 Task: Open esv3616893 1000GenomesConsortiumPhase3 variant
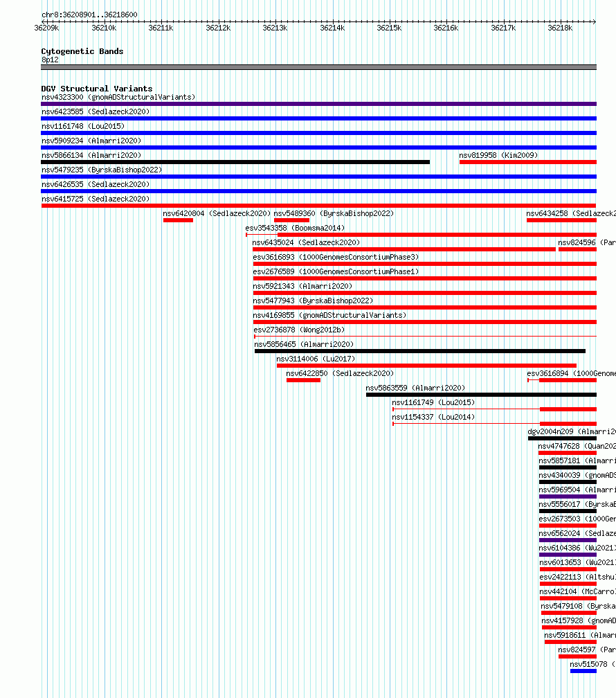[x=336, y=258]
